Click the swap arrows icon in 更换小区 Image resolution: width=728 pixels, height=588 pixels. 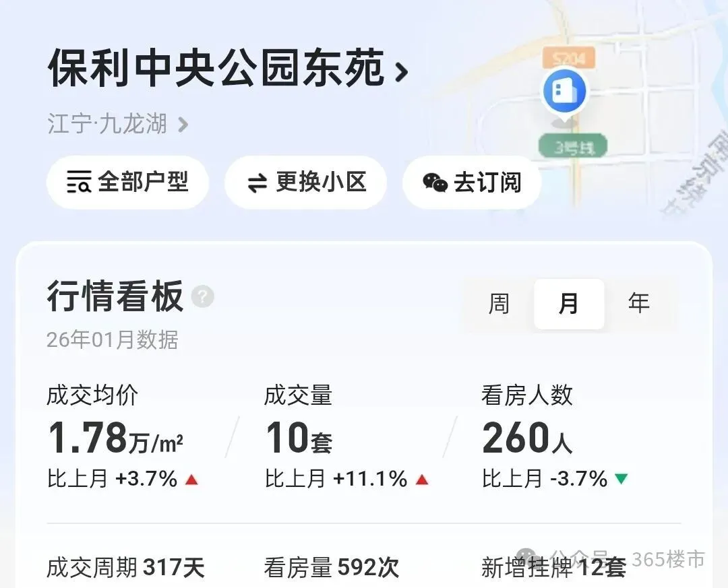coord(257,183)
